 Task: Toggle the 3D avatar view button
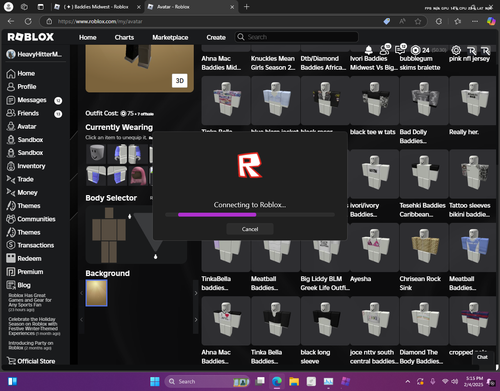(180, 80)
